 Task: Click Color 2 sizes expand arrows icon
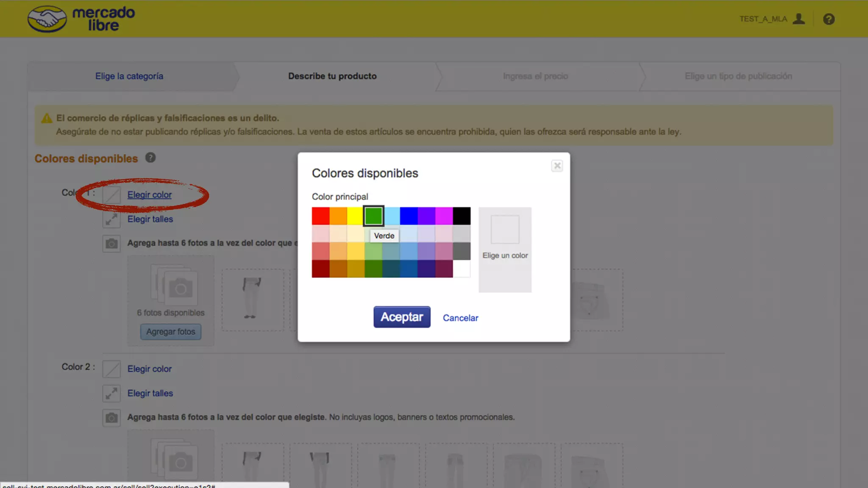(x=111, y=394)
